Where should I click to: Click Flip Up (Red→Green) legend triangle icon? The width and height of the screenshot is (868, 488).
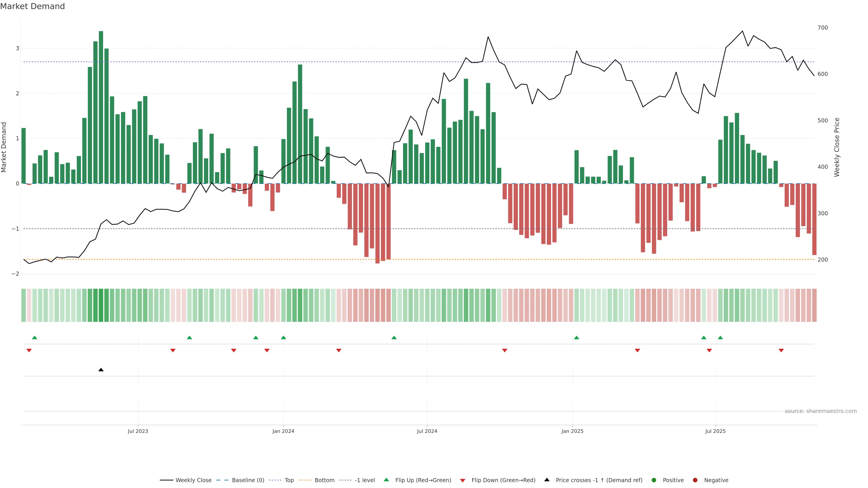(x=387, y=480)
